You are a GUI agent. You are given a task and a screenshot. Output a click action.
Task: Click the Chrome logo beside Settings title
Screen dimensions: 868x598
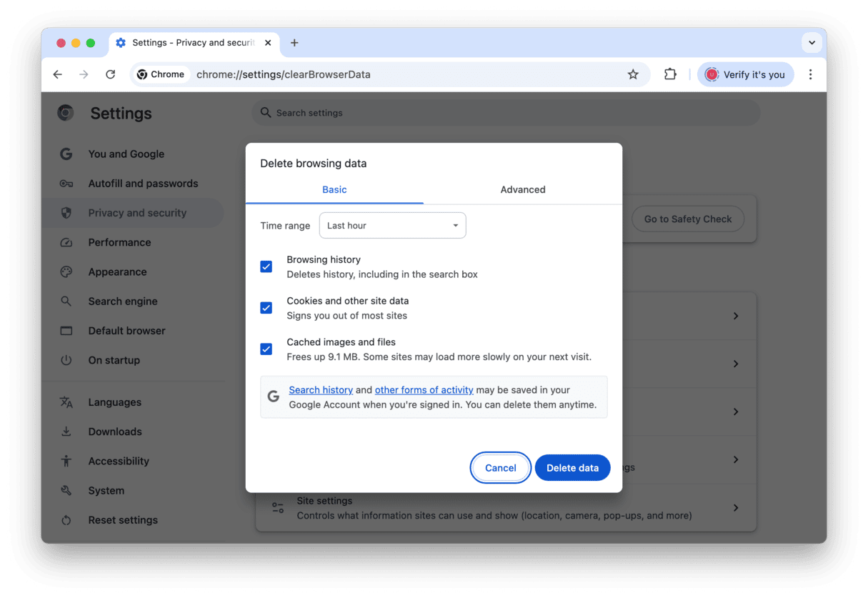pos(66,113)
